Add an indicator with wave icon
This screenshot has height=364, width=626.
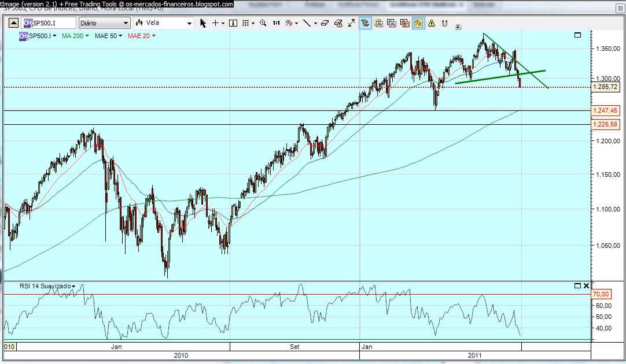[289, 23]
